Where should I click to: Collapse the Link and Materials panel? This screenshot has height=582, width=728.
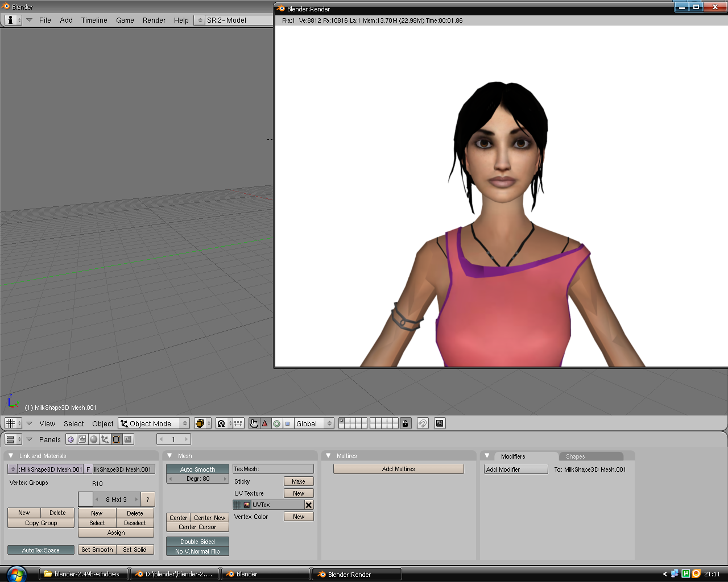[11, 456]
